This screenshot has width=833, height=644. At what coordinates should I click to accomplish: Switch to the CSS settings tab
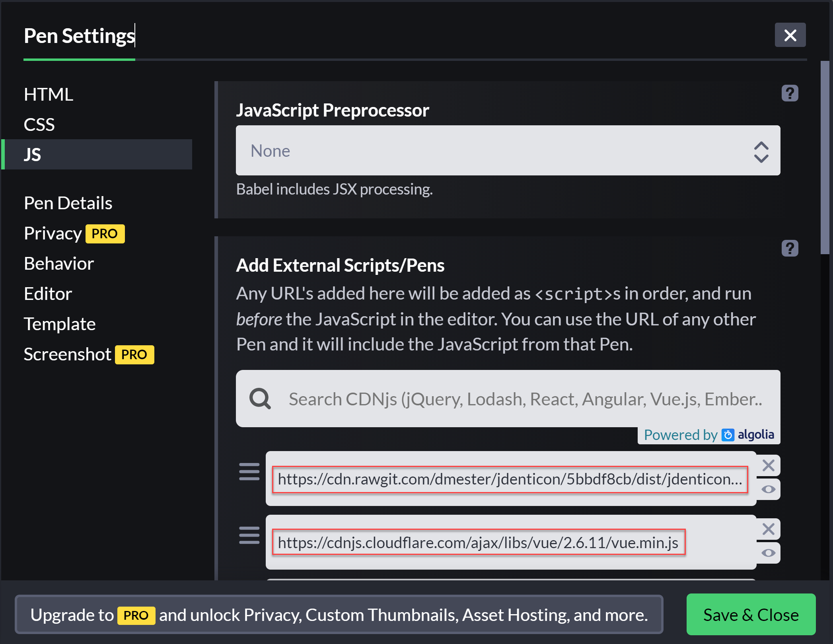[39, 125]
